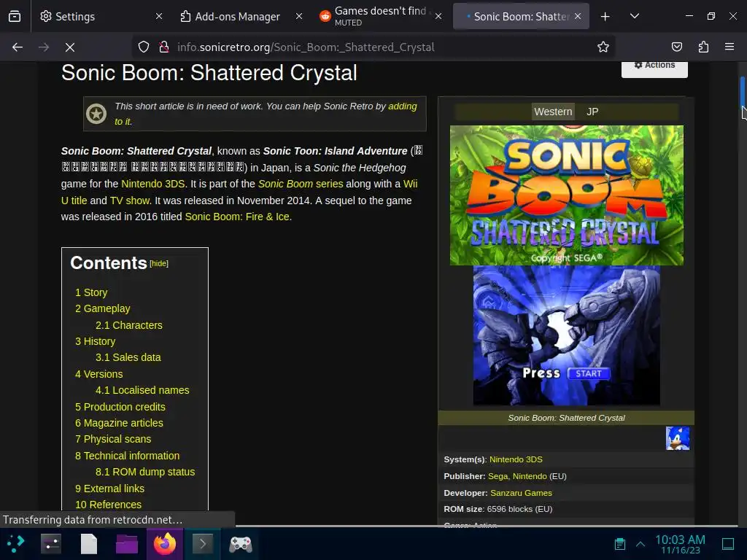Save page to Pocket
The width and height of the screenshot is (747, 560).
[x=676, y=47]
